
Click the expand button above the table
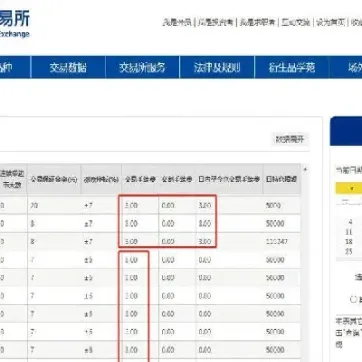[x=290, y=139]
